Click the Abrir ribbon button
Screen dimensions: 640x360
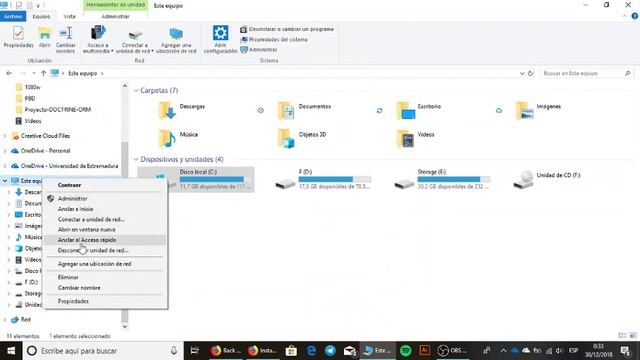[44, 37]
